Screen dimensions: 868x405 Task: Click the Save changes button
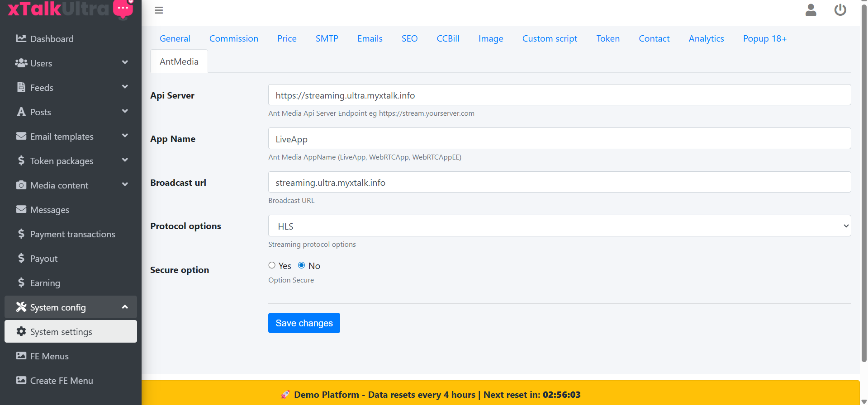(304, 323)
